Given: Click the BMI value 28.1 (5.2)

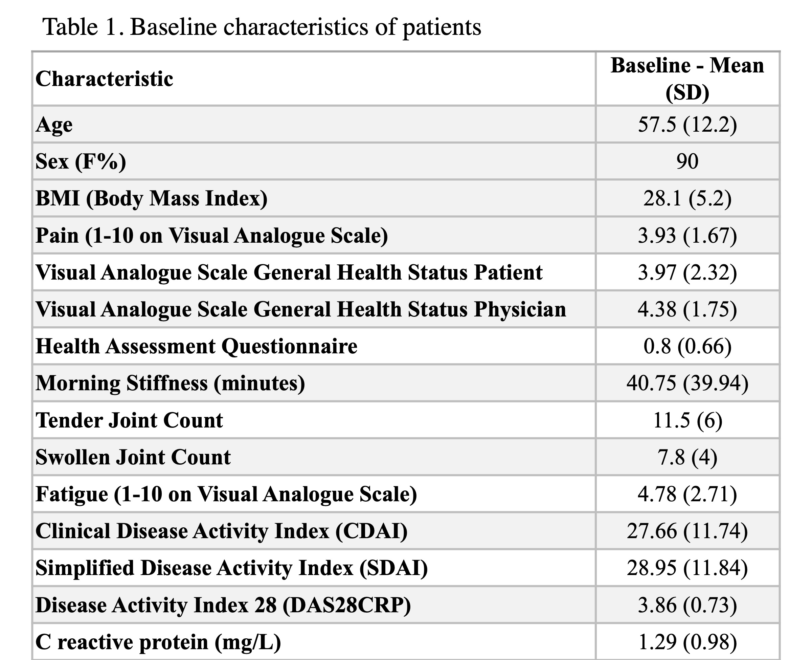Looking at the screenshot, I should point(687,198).
